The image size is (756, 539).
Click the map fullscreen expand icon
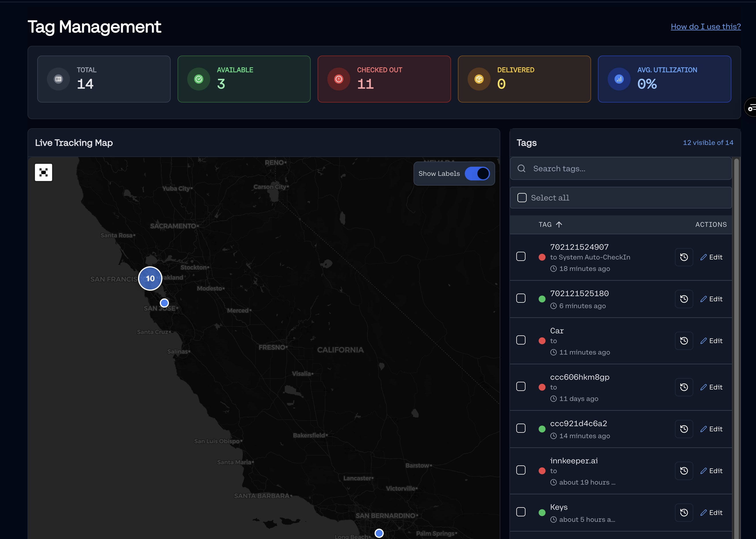tap(44, 172)
